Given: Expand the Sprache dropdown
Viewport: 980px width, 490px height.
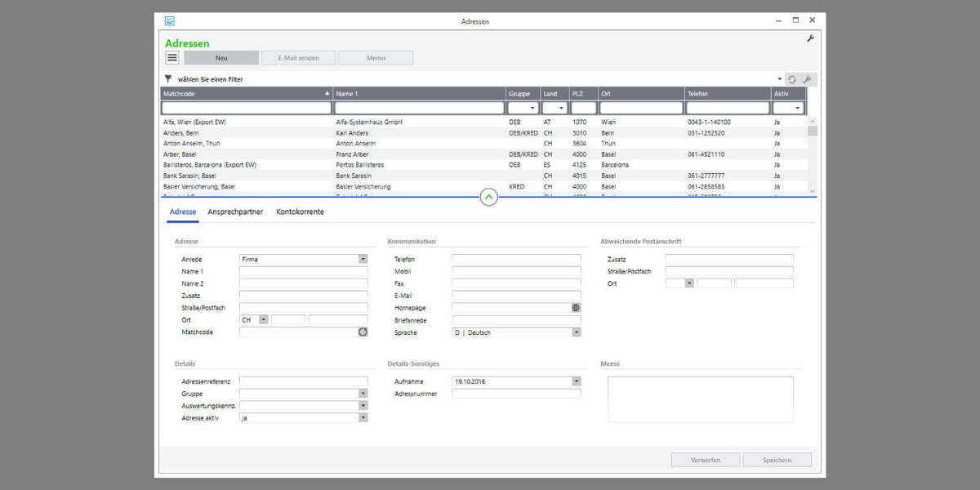Looking at the screenshot, I should (576, 332).
